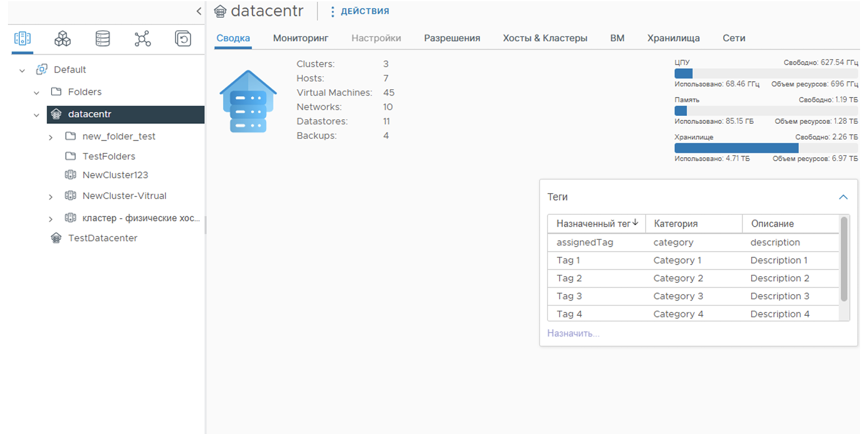Collapse the left navigation panel arrow
This screenshot has height=434, width=868.
click(198, 11)
